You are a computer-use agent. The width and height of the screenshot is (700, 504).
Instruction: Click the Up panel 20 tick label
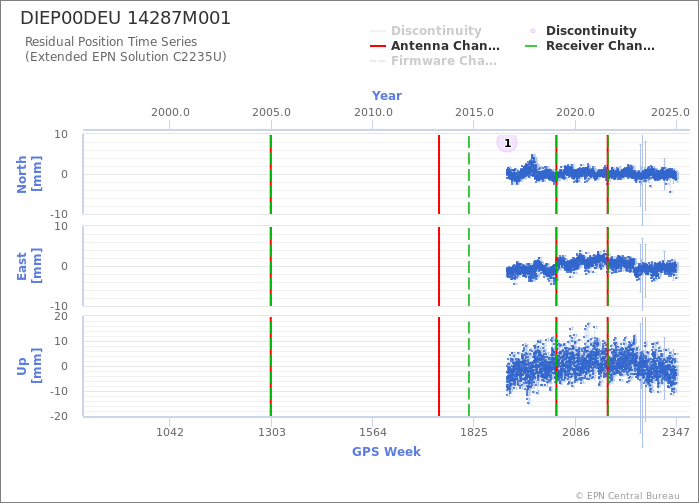[x=61, y=316]
